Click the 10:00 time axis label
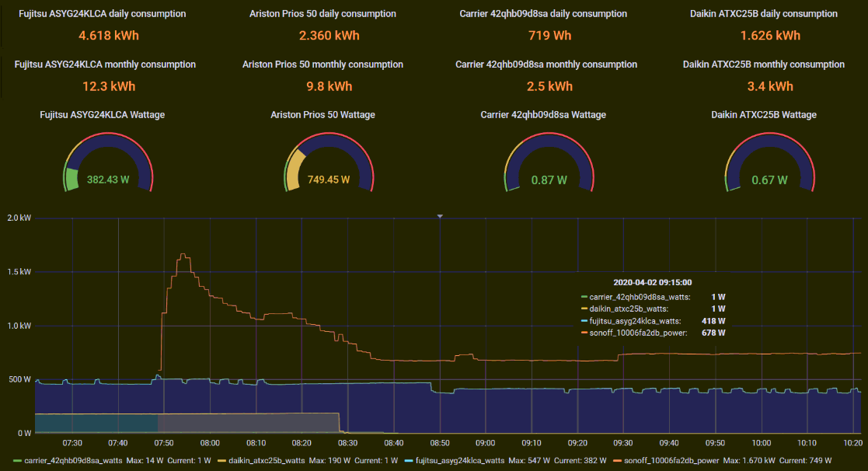868x471 pixels. (x=762, y=443)
